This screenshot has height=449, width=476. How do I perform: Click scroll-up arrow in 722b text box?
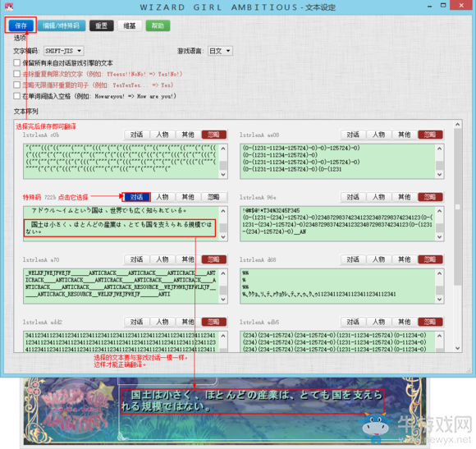coord(223,211)
